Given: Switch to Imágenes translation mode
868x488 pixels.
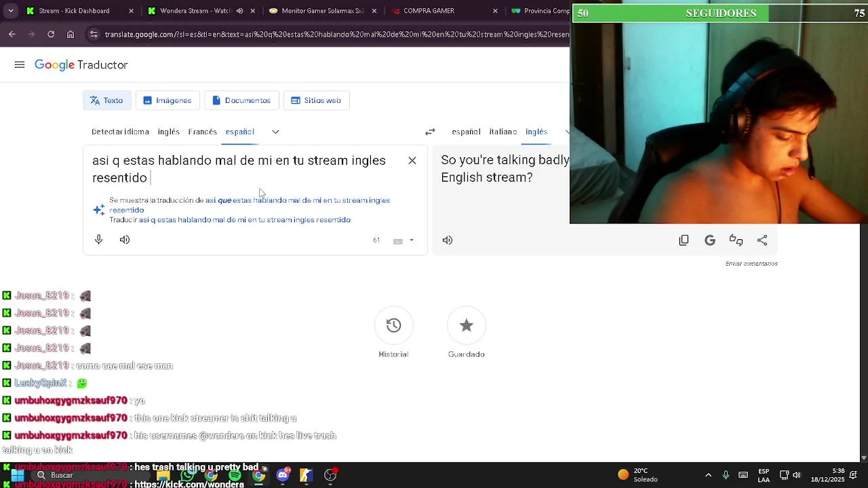Looking at the screenshot, I should (167, 100).
